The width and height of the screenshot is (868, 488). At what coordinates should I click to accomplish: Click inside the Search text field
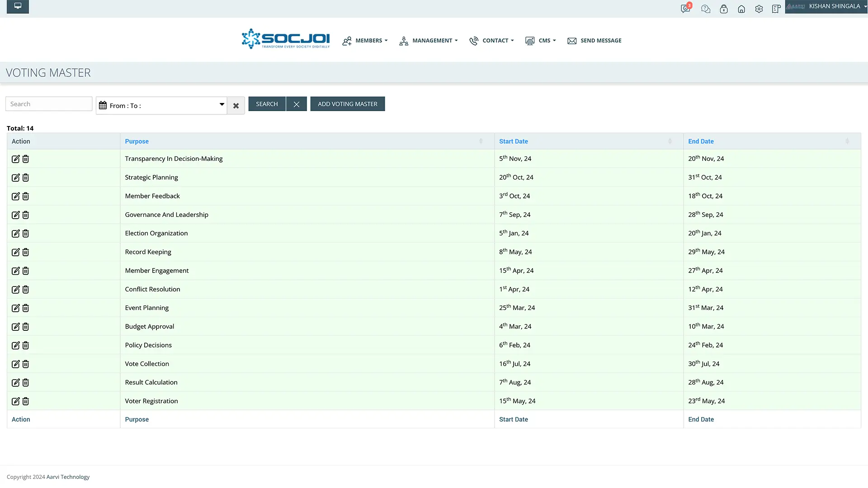pyautogui.click(x=48, y=103)
